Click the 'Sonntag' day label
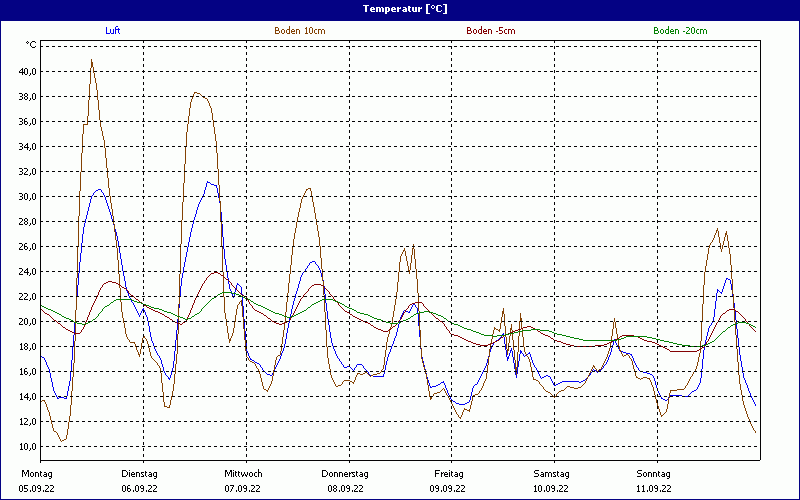The height and width of the screenshot is (500, 800). (654, 474)
